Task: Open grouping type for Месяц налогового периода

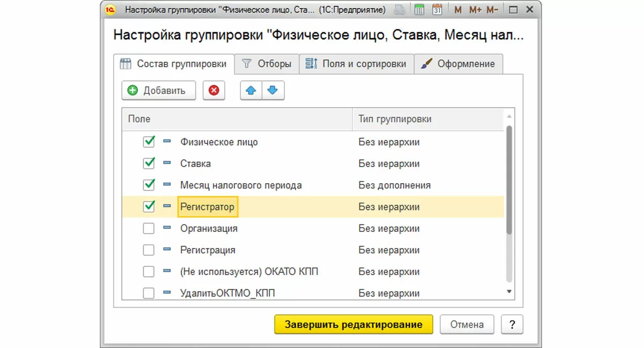Action: click(x=394, y=185)
